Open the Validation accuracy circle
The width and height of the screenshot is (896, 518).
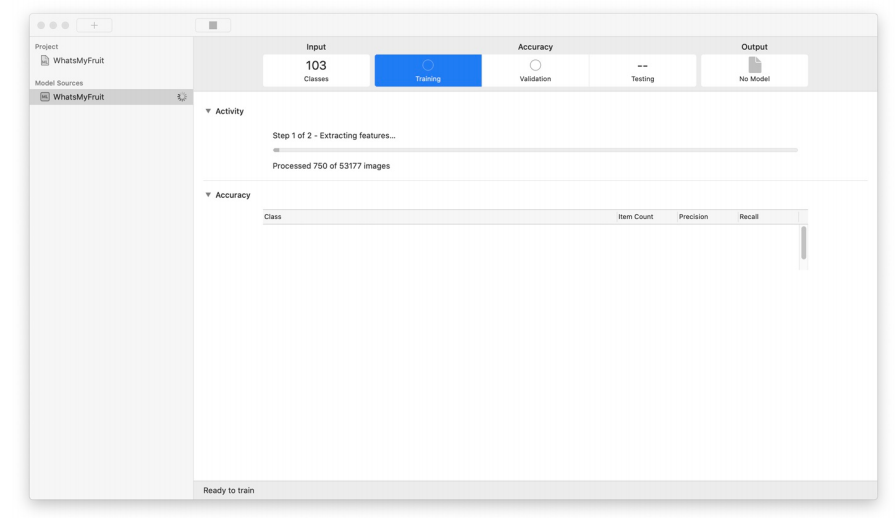[535, 66]
